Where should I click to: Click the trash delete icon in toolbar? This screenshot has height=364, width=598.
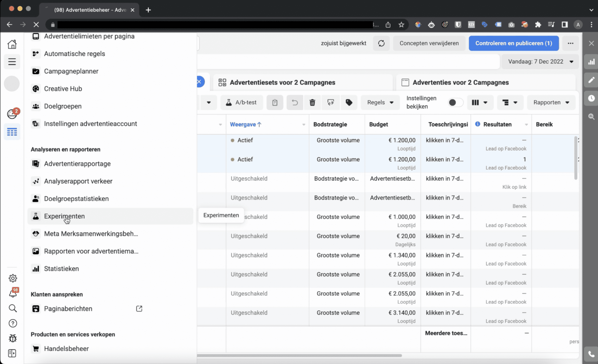coord(312,102)
